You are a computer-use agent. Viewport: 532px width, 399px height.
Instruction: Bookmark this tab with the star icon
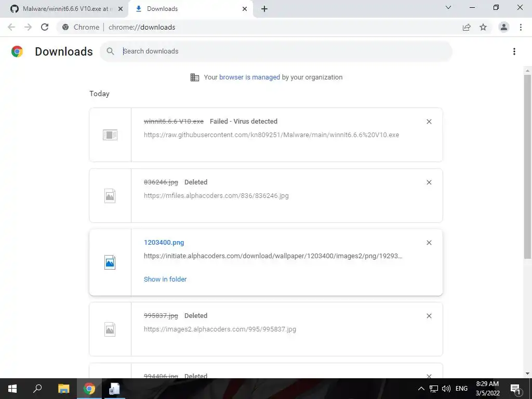[x=483, y=27]
